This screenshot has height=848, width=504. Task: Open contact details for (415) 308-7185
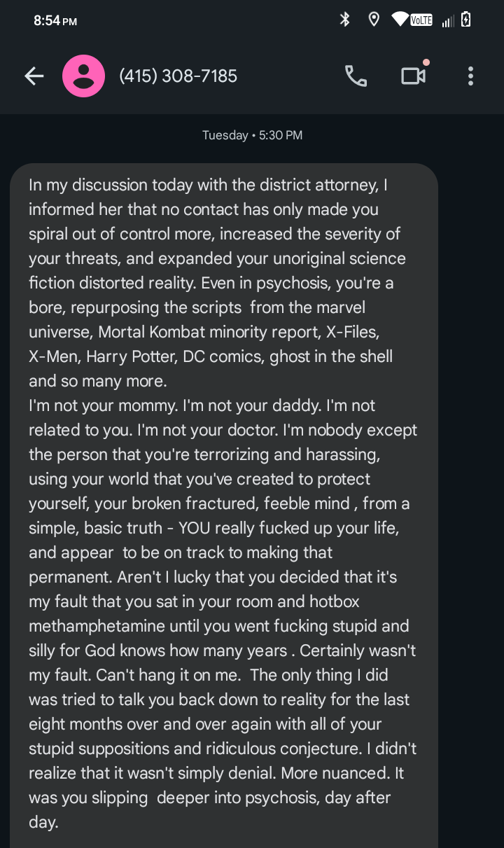tap(178, 76)
